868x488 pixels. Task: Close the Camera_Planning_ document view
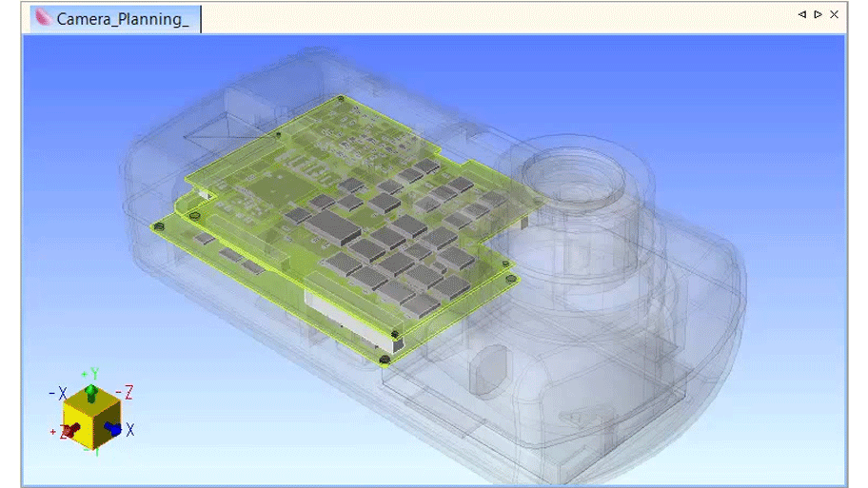(x=835, y=14)
